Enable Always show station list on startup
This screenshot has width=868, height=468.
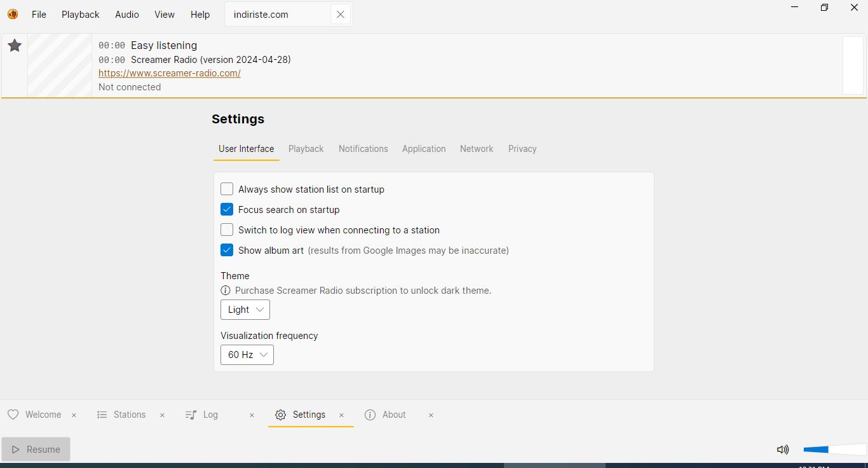coord(227,189)
